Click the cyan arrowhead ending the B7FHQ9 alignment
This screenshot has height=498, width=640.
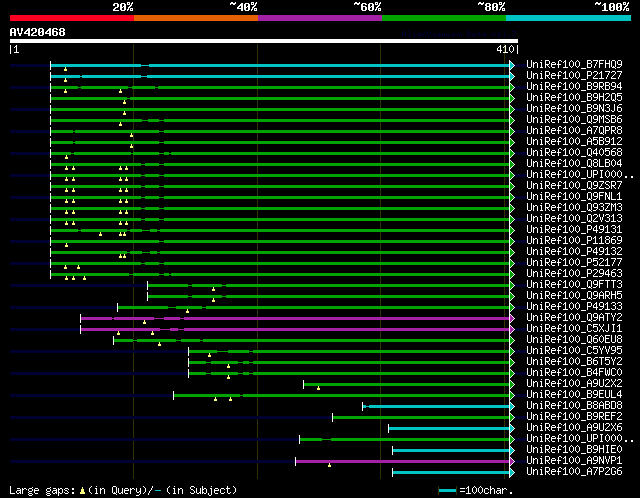(x=512, y=65)
